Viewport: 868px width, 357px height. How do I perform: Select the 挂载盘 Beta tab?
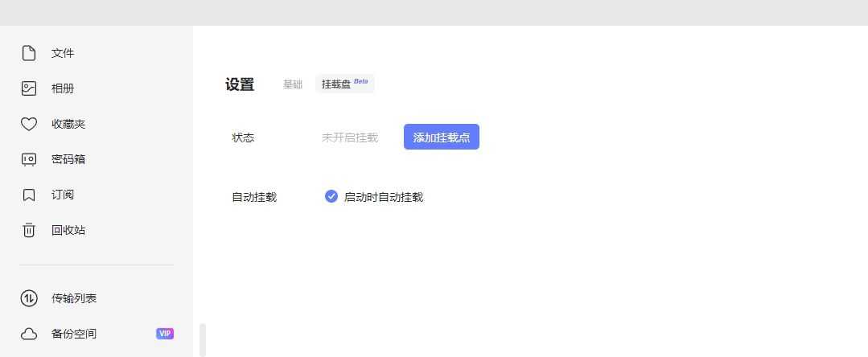tap(345, 84)
